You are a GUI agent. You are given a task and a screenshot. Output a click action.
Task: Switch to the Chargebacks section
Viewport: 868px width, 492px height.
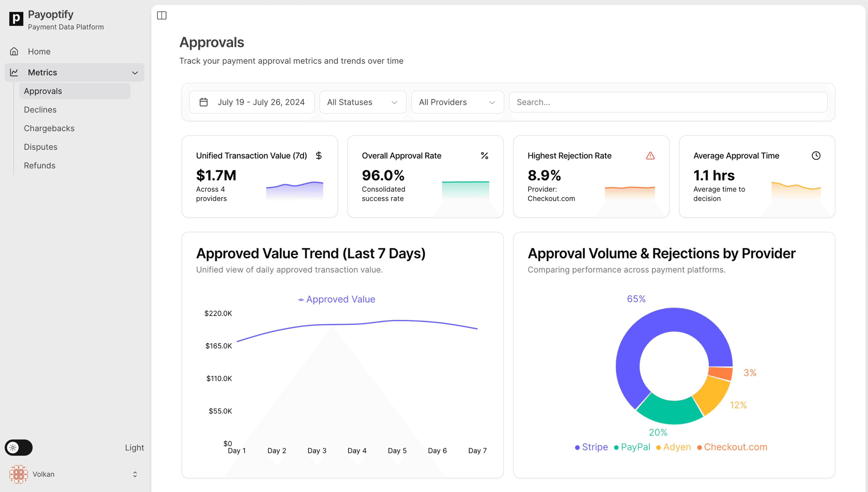(49, 128)
